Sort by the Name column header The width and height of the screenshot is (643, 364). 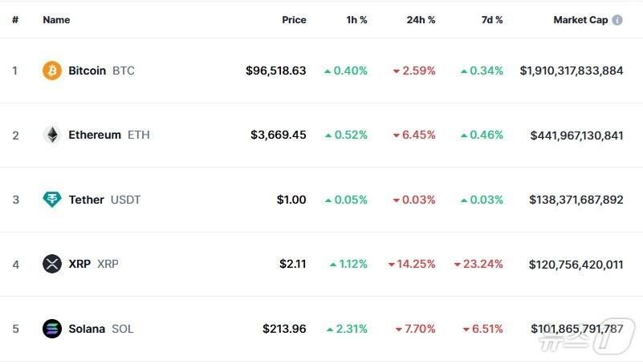click(56, 20)
